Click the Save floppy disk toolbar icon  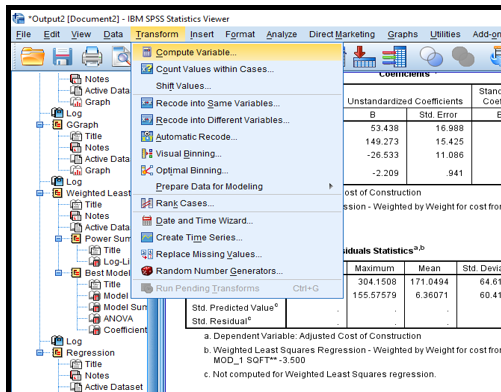click(x=62, y=56)
